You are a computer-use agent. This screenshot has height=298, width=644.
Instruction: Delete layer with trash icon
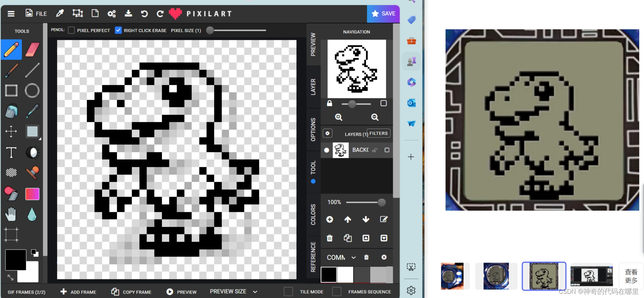point(330,238)
